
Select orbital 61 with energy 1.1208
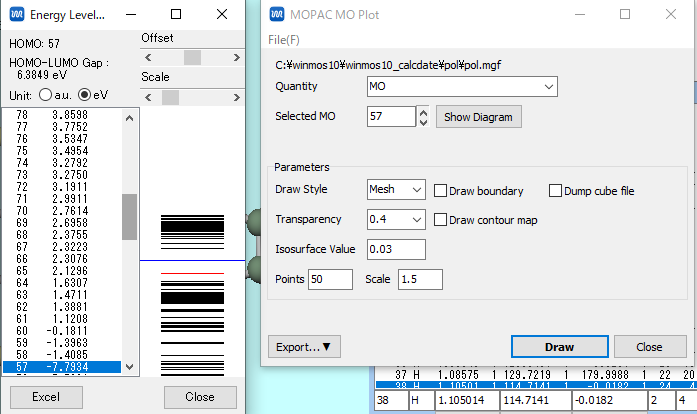[62, 319]
